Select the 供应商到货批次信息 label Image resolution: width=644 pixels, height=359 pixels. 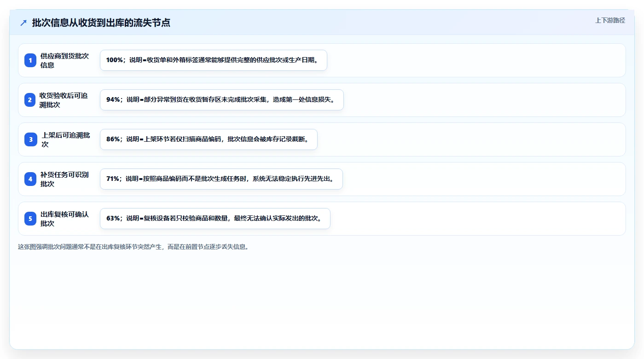point(64,60)
